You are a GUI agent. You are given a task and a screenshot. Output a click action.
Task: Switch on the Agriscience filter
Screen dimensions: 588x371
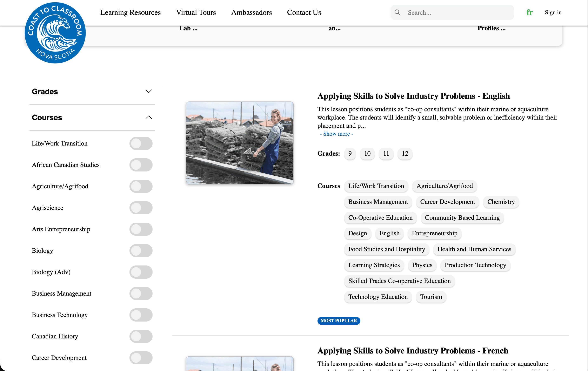141,208
